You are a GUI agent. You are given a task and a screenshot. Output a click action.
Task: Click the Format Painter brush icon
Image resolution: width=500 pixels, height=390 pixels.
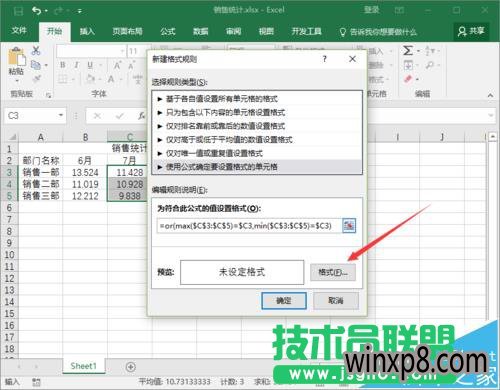(x=36, y=79)
